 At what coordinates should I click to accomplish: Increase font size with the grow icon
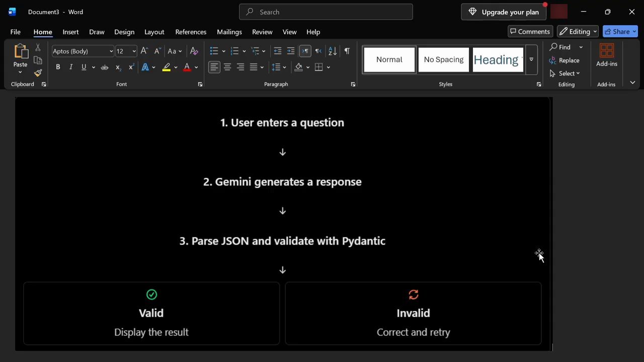tap(144, 51)
